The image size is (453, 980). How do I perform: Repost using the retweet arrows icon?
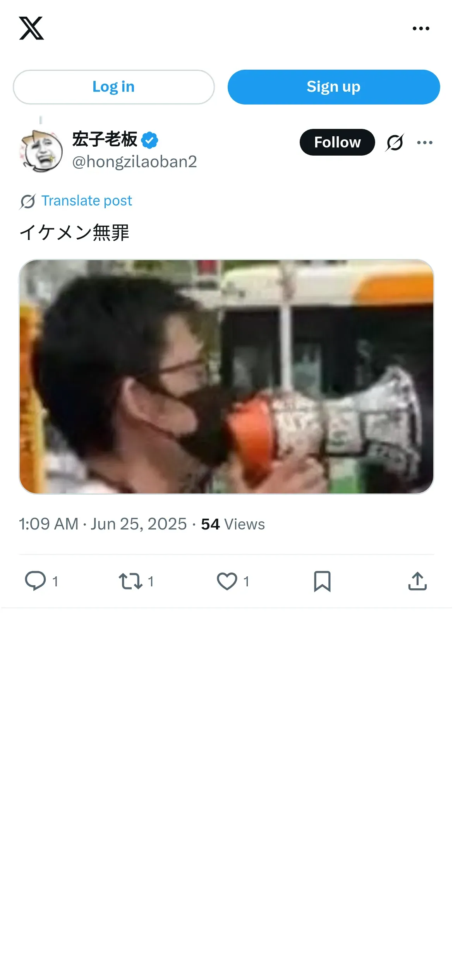pos(130,581)
